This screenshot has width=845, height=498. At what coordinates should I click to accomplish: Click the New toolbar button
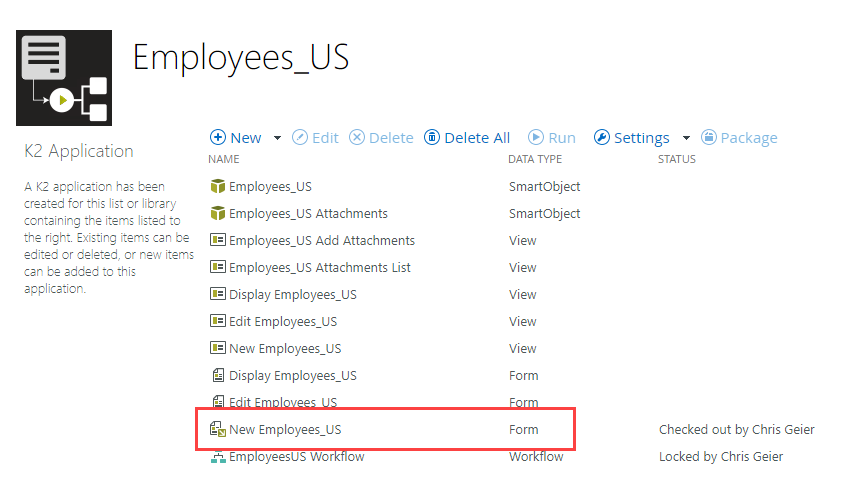click(x=236, y=138)
